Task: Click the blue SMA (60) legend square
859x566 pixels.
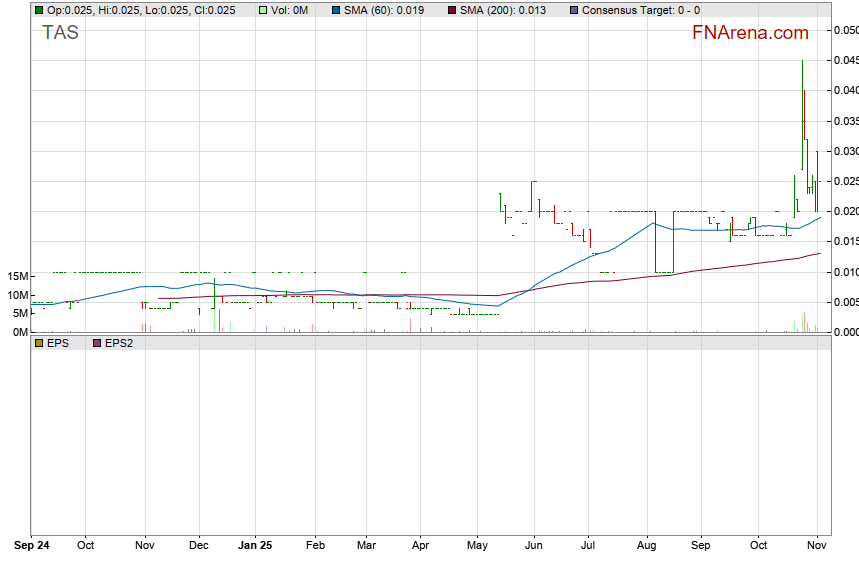Action: pos(337,10)
